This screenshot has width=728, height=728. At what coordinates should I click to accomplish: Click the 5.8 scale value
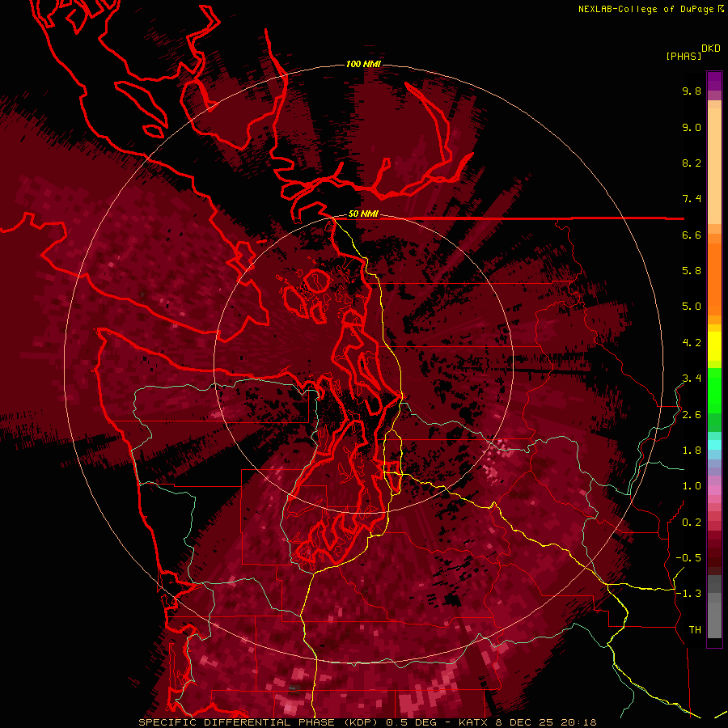click(692, 271)
